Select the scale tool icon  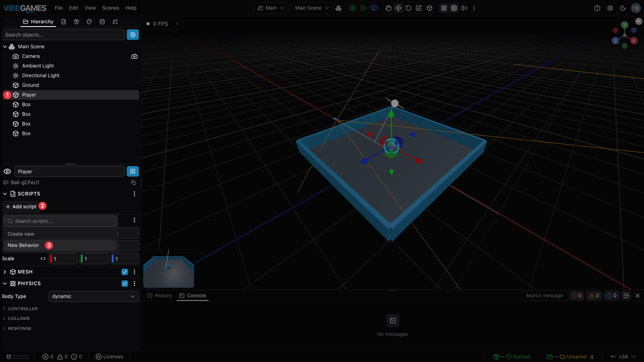point(419,8)
